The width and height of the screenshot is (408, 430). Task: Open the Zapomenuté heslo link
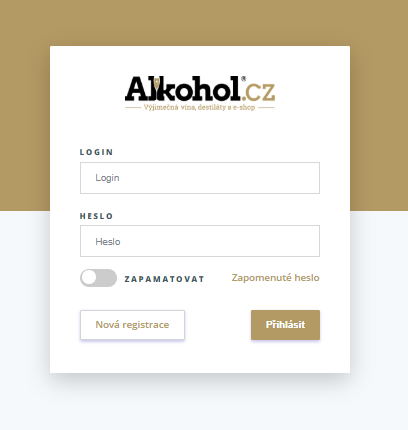276,278
